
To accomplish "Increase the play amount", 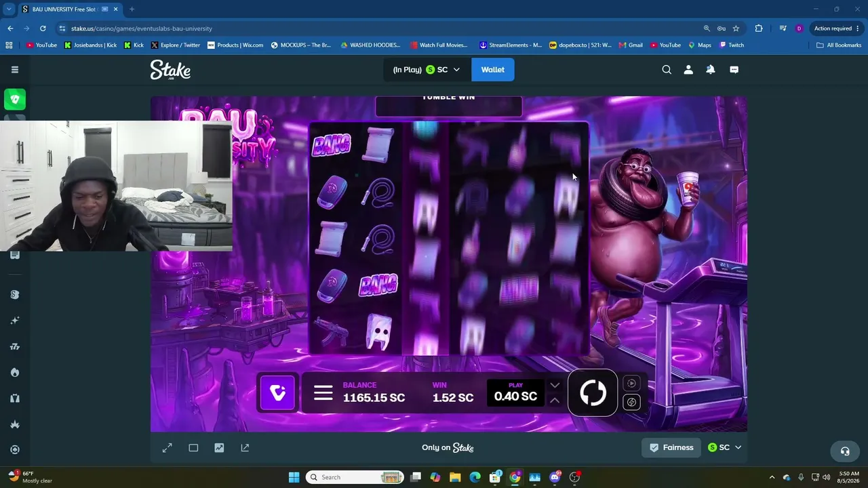I will [555, 401].
